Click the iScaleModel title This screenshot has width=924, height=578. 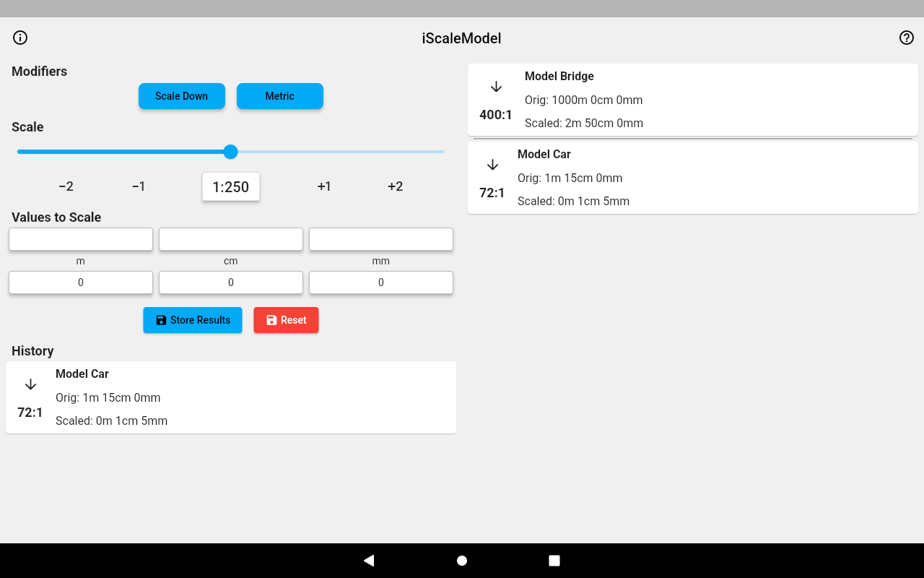tap(462, 38)
